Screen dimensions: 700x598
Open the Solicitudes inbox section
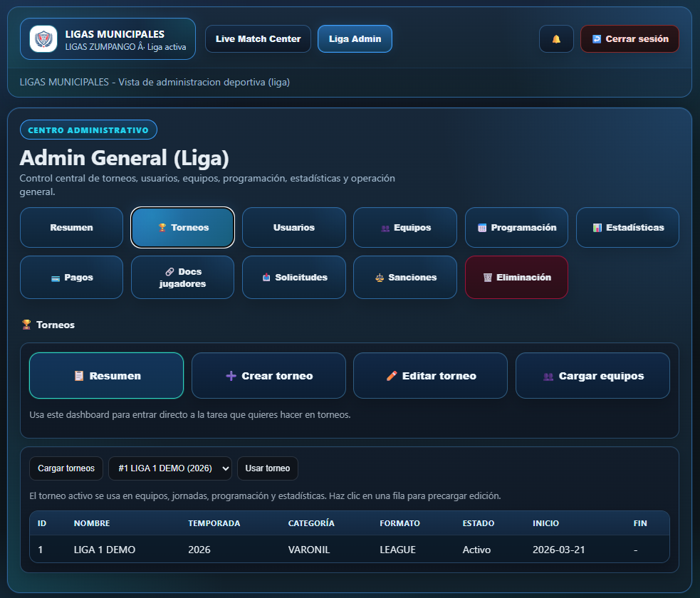click(294, 278)
